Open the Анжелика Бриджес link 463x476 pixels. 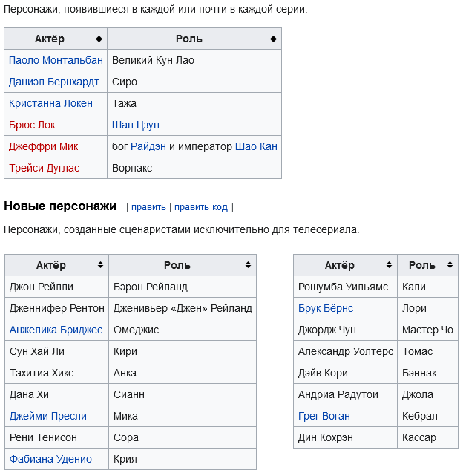click(x=56, y=330)
